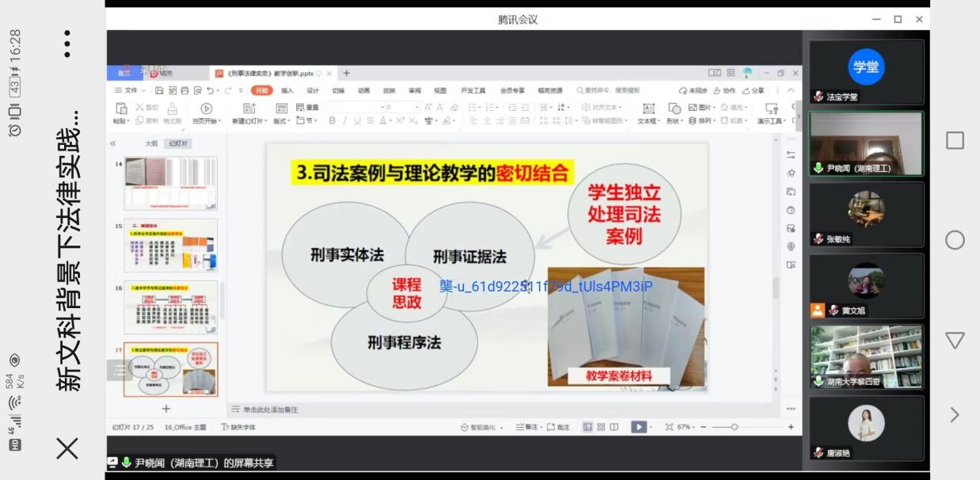Open 智能美化 smart beautify dropdown
The image size is (980, 480).
482,427
